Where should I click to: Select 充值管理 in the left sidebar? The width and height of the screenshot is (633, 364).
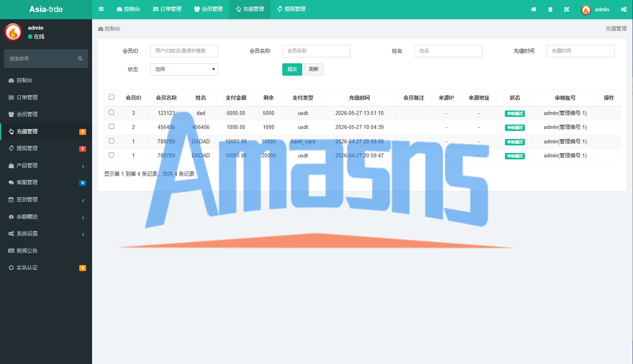(x=46, y=131)
